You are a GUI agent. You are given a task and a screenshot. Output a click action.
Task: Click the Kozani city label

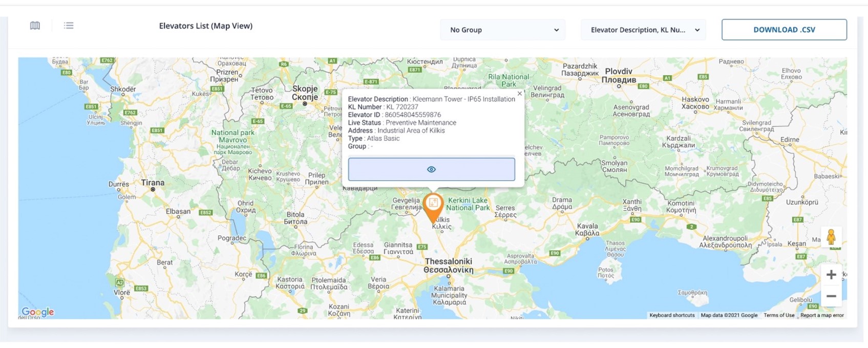tap(338, 310)
